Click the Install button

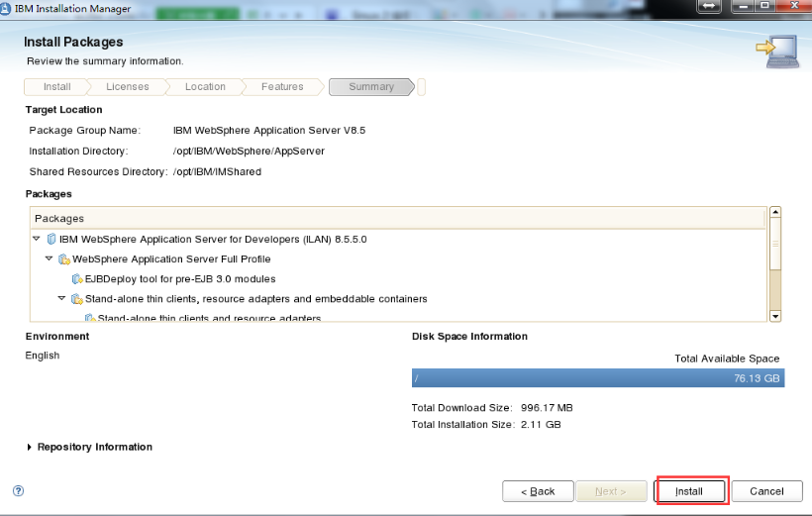689,491
